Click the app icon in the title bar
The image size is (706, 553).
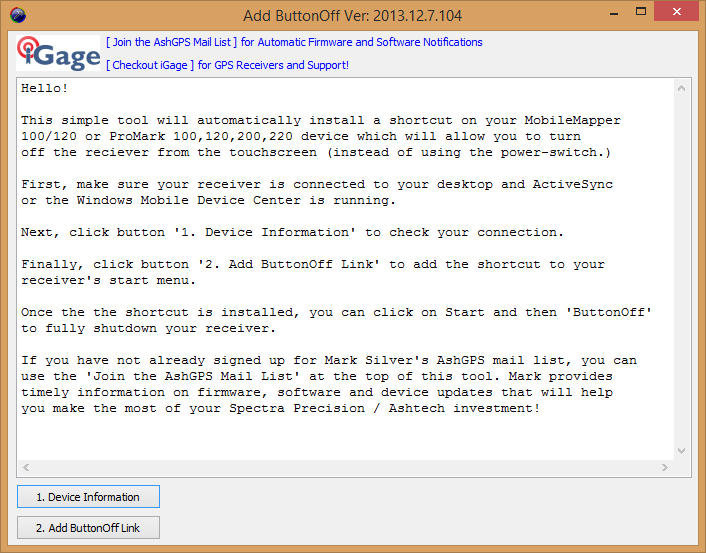(x=18, y=16)
